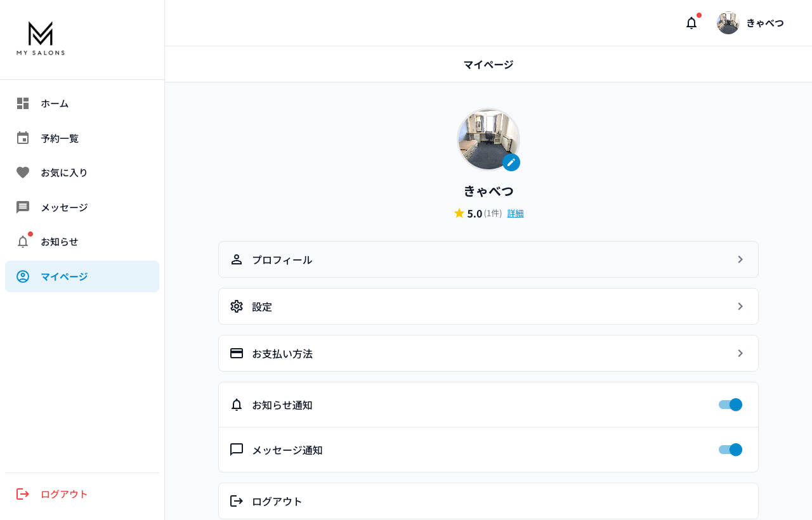Image resolution: width=812 pixels, height=520 pixels.
Task: Click the 予約一覧 calendar icon
Action: point(23,138)
